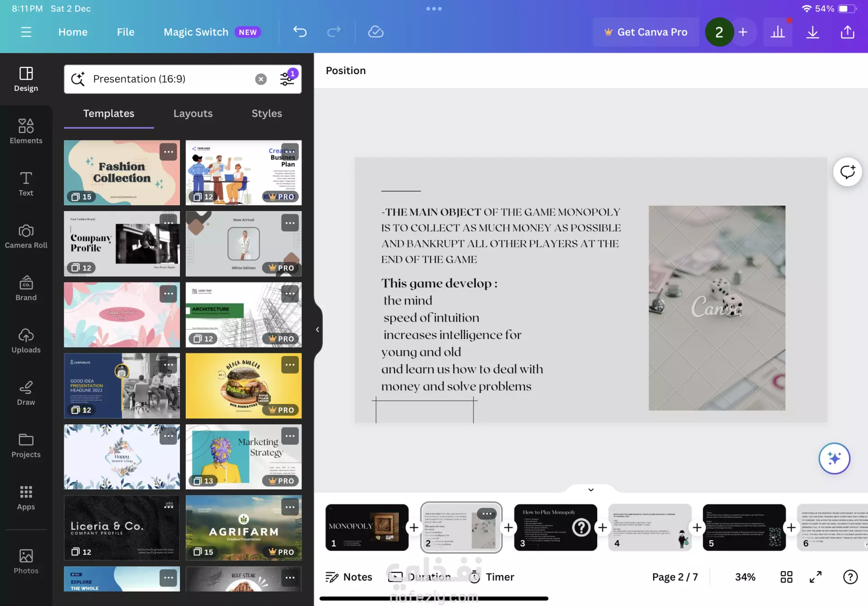Select the Liceria & Co. template

[x=122, y=527]
